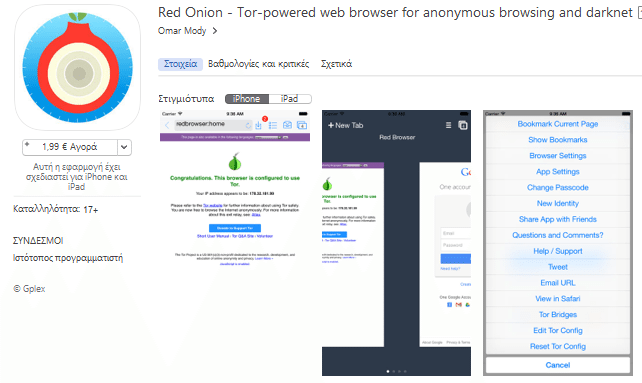
Task: Buy the app for 1,99 €
Action: pos(70,147)
